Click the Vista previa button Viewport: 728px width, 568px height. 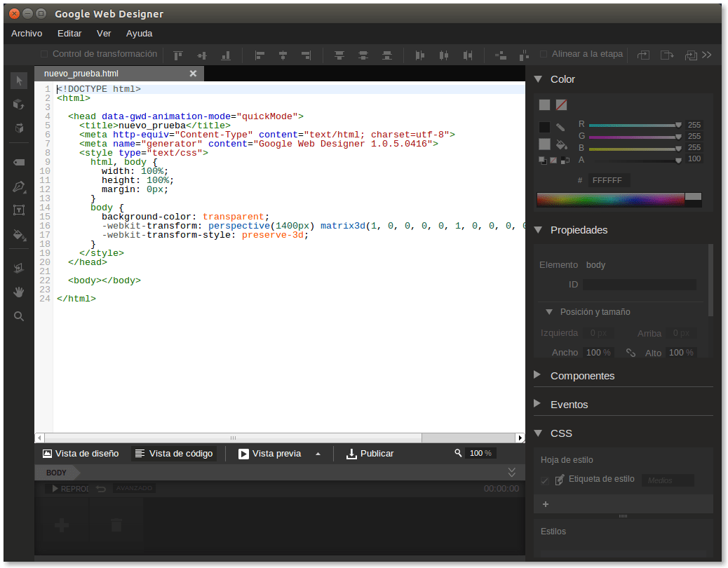(270, 454)
